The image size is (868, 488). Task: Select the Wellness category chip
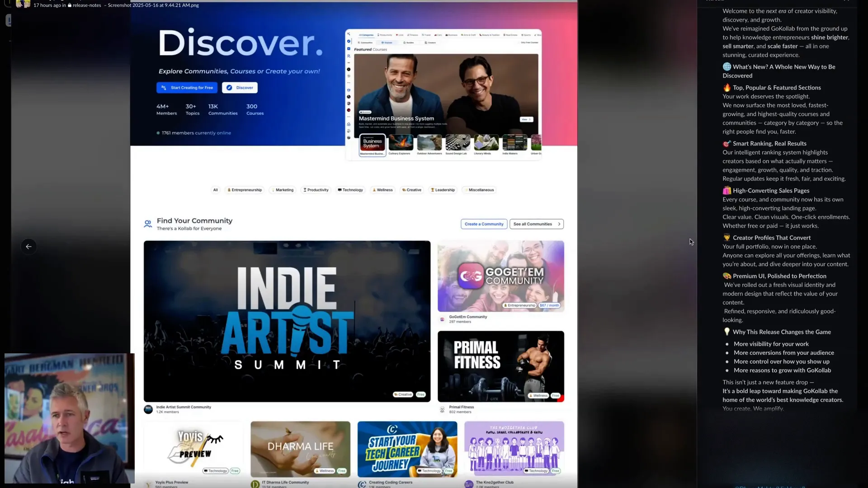coord(383,190)
